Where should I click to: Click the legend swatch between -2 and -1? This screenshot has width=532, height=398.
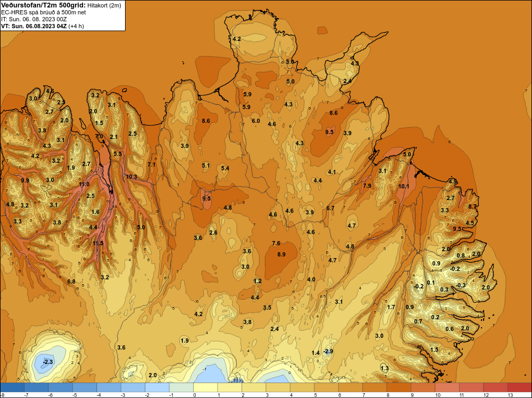pyautogui.click(x=157, y=387)
